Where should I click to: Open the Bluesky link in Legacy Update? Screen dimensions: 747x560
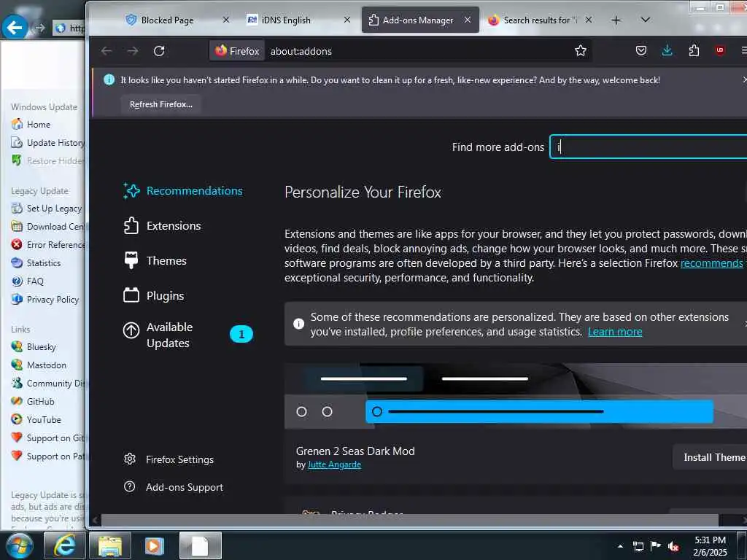click(34, 346)
